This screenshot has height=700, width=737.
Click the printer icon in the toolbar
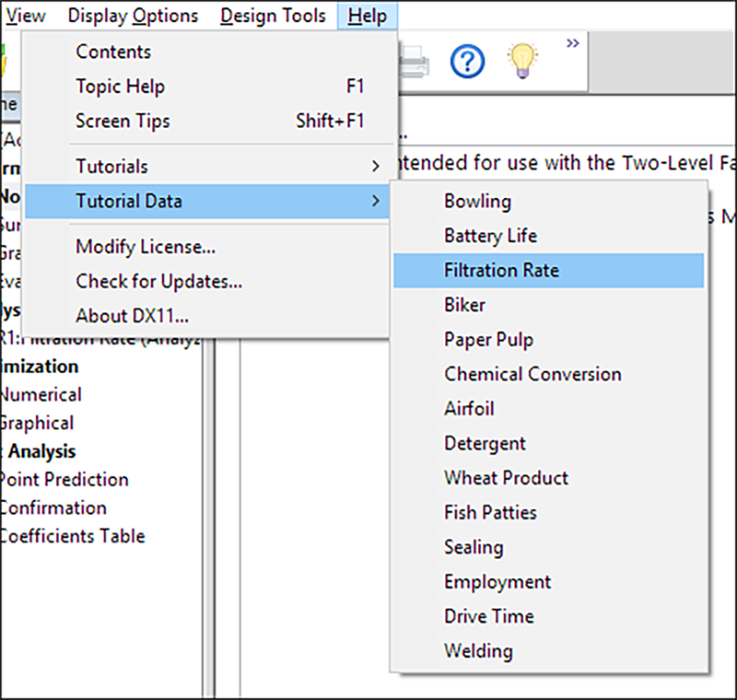415,62
